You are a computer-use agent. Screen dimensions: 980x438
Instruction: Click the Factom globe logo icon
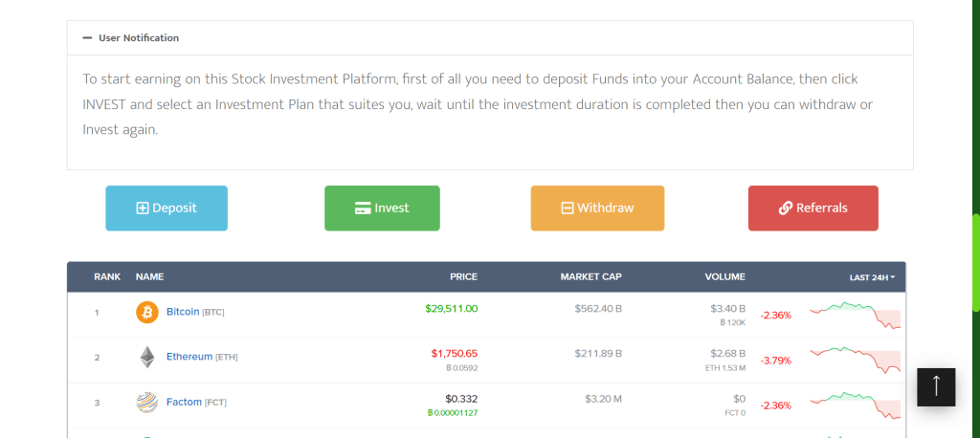pyautogui.click(x=147, y=403)
